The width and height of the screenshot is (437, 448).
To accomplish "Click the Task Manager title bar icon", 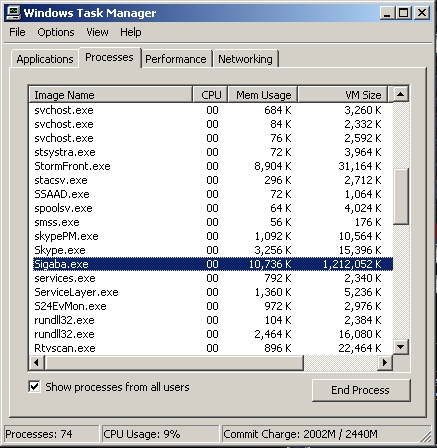I will pyautogui.click(x=14, y=13).
